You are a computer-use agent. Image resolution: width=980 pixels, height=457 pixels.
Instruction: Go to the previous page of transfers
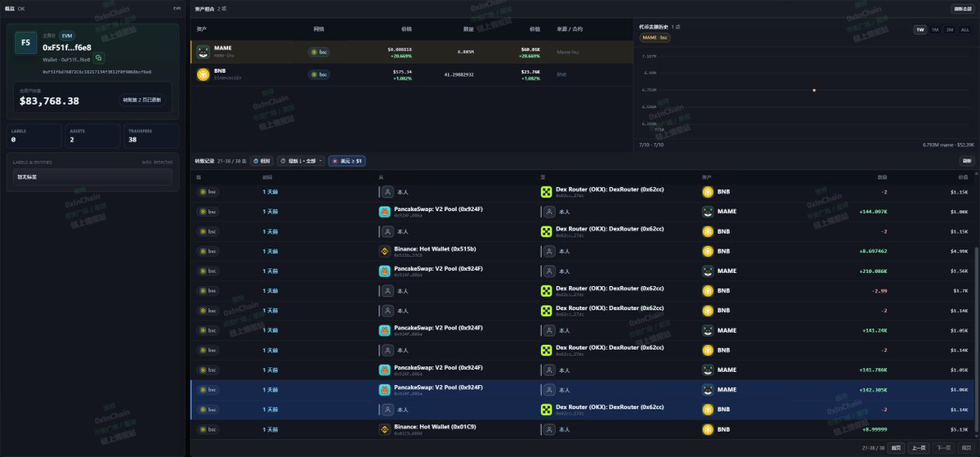point(918,448)
